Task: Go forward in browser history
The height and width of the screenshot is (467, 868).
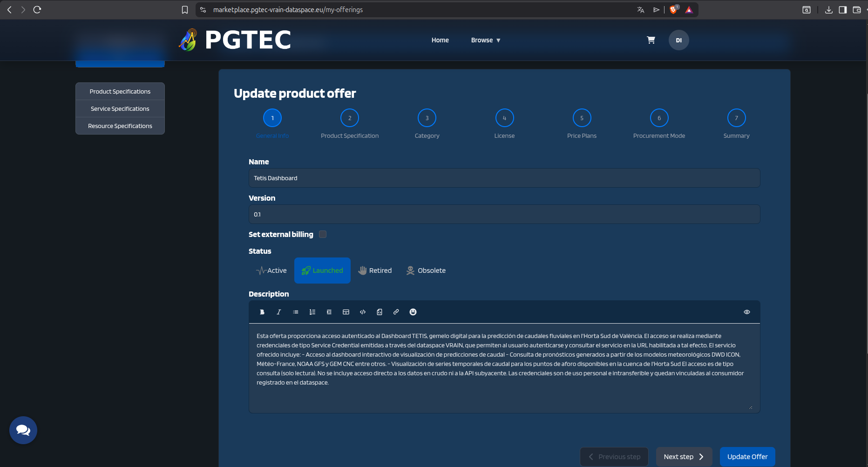Action: (x=23, y=9)
